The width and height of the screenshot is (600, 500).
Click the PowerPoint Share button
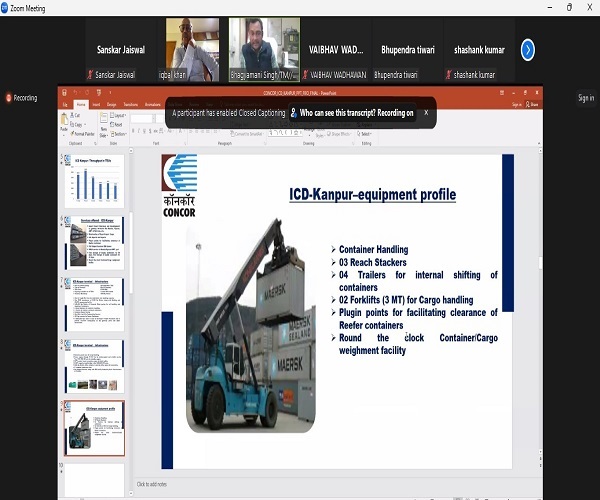[x=532, y=104]
